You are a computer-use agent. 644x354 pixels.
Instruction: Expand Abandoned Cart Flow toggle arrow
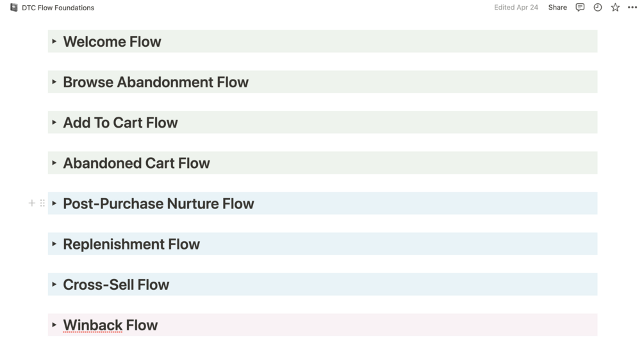click(54, 163)
